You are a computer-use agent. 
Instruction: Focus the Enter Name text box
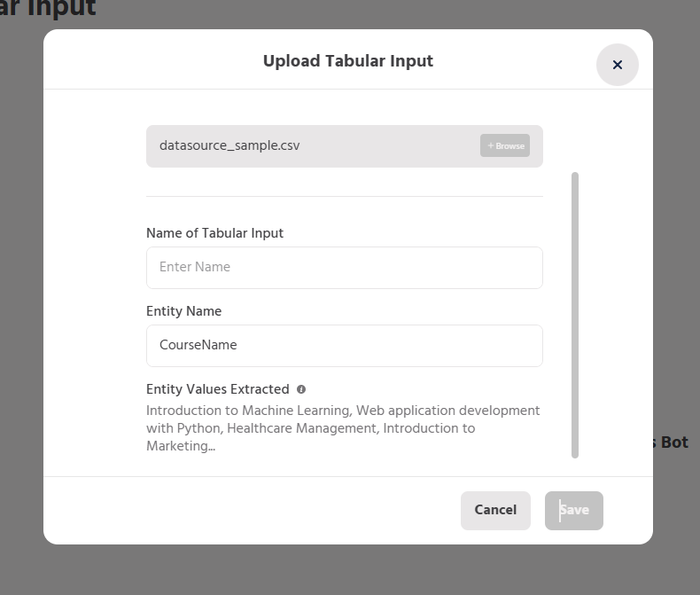(344, 267)
